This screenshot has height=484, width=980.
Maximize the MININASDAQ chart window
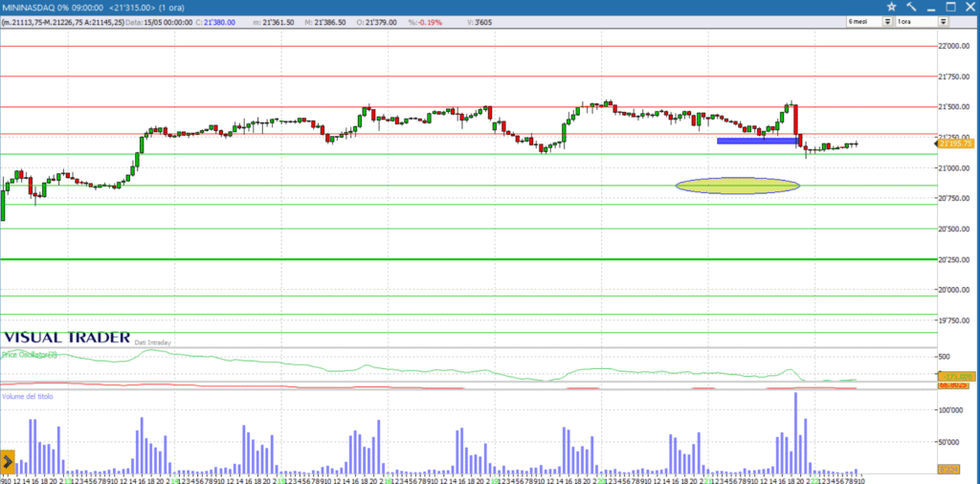[x=950, y=7]
